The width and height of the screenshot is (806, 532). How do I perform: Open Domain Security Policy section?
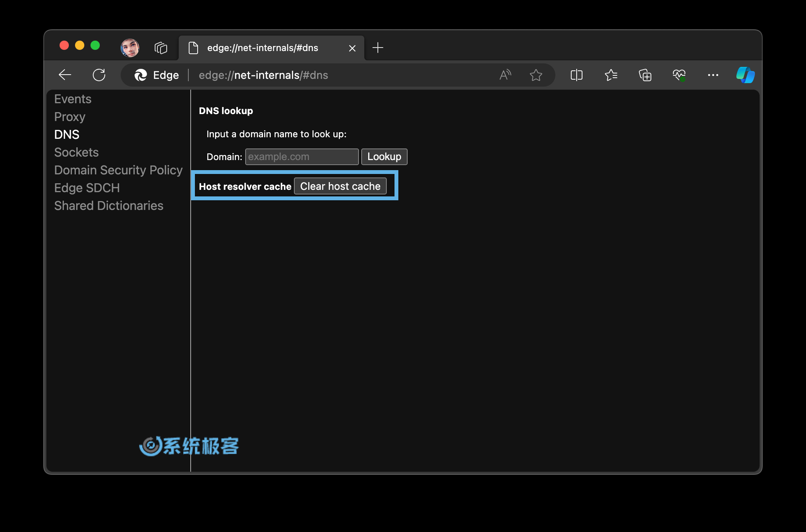pyautogui.click(x=118, y=170)
